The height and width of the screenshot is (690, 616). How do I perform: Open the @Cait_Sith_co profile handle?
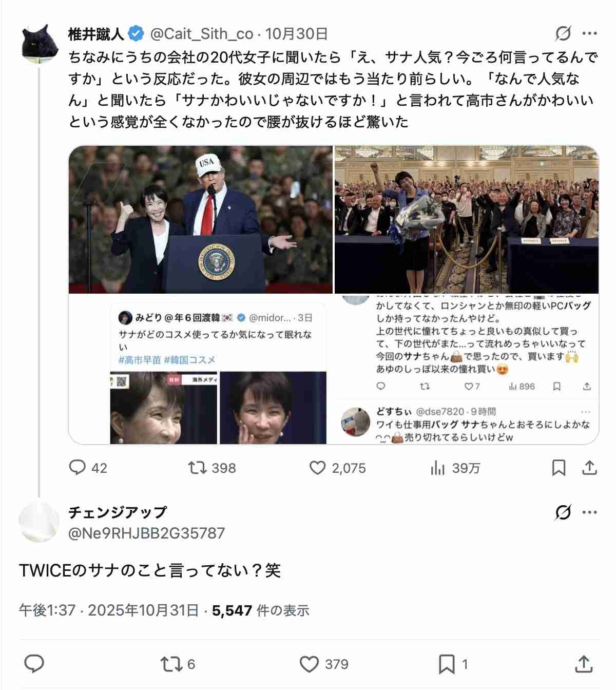[202, 34]
